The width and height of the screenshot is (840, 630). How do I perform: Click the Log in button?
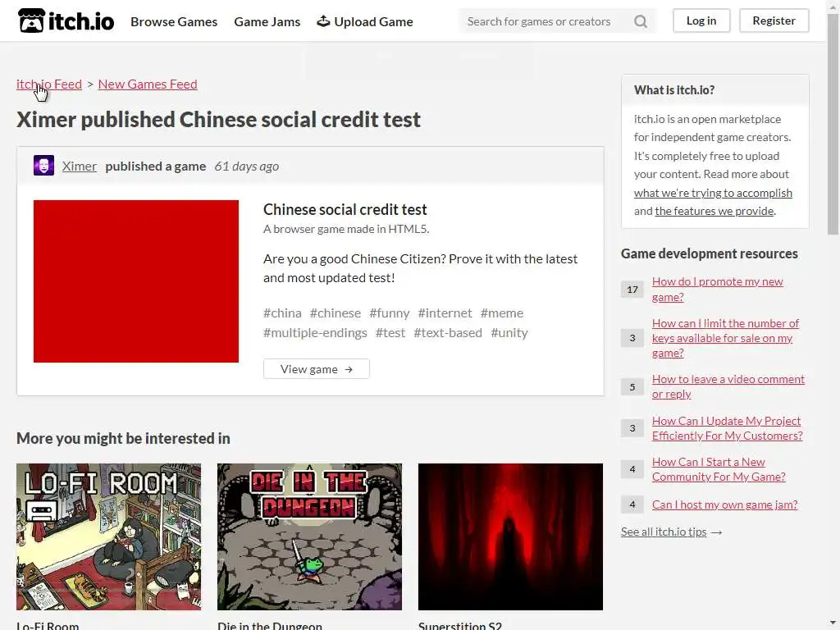(701, 21)
